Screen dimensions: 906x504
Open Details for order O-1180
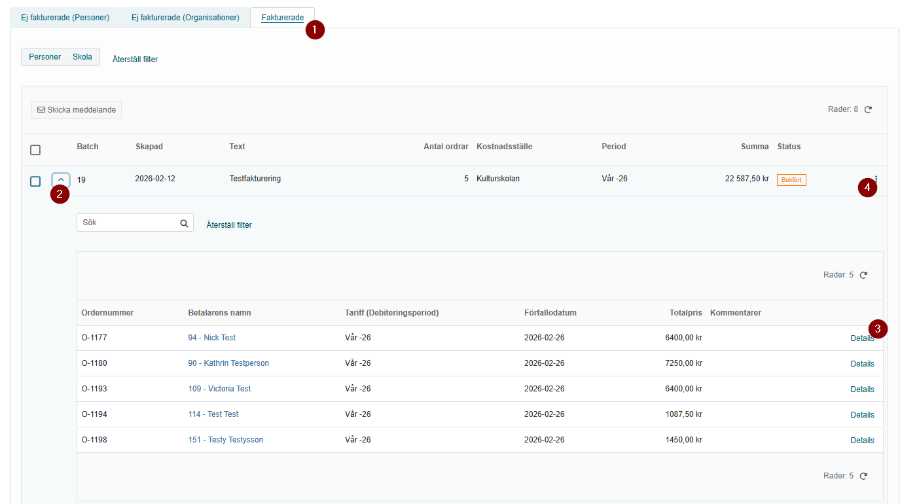[862, 364]
